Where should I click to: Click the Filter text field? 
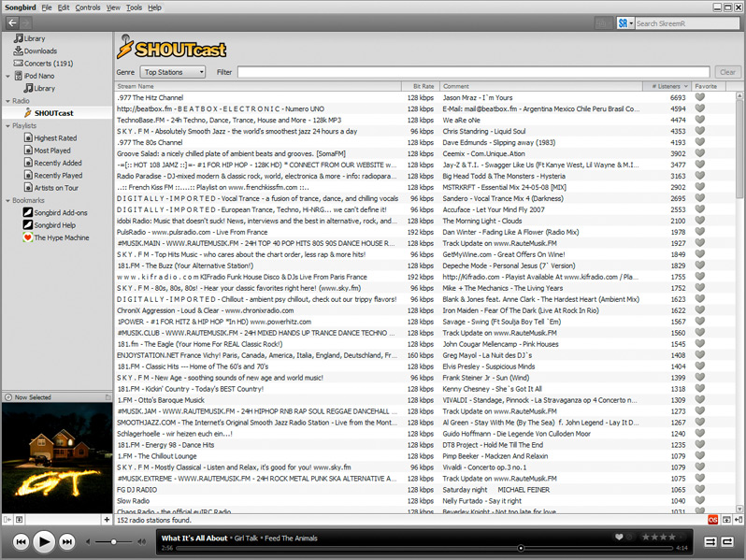(x=473, y=72)
